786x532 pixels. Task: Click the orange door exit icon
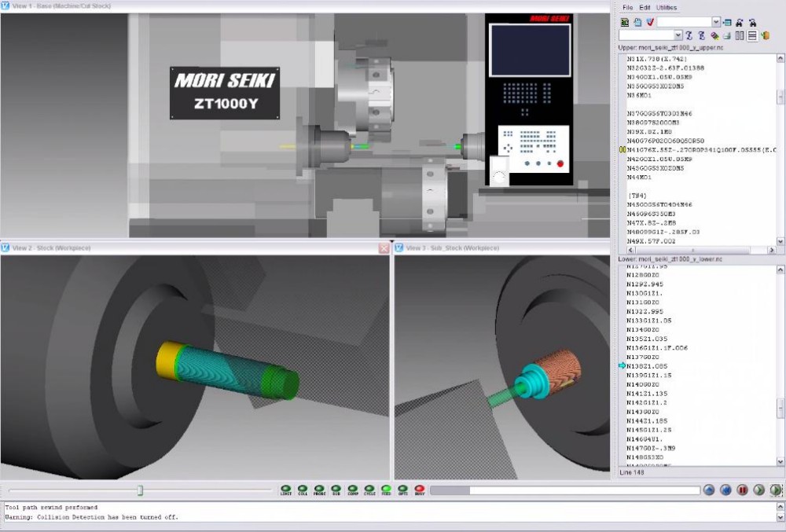[x=765, y=35]
